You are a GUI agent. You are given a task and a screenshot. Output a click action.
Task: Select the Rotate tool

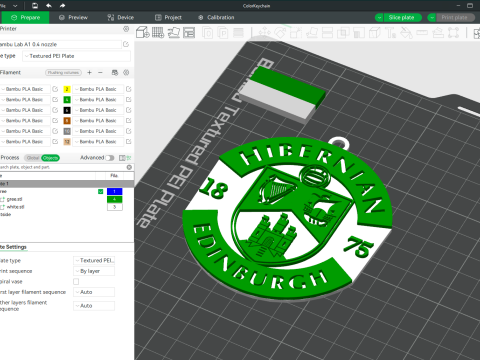[x=280, y=33]
